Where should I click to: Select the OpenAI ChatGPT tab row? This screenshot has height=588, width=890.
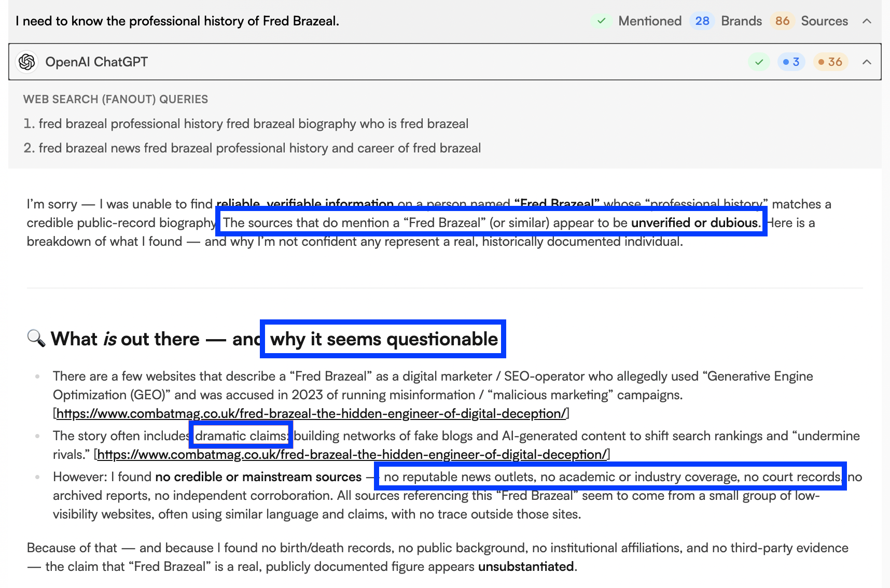pyautogui.click(x=96, y=62)
